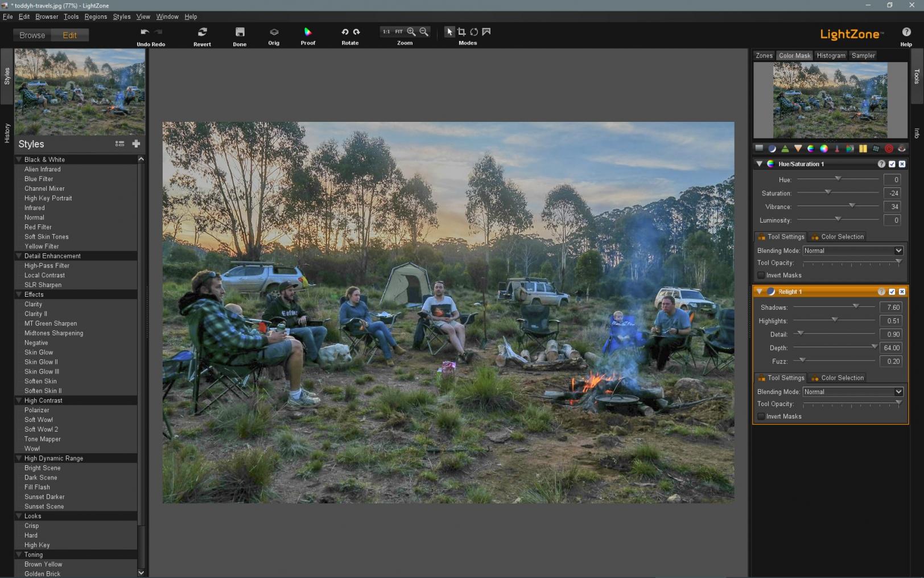
Task: Add a ZoneMapper tool
Action: click(759, 148)
